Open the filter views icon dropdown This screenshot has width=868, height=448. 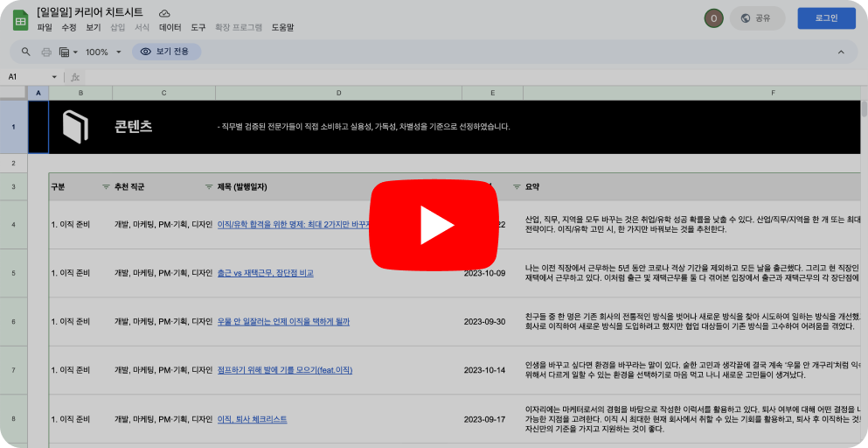click(x=68, y=52)
